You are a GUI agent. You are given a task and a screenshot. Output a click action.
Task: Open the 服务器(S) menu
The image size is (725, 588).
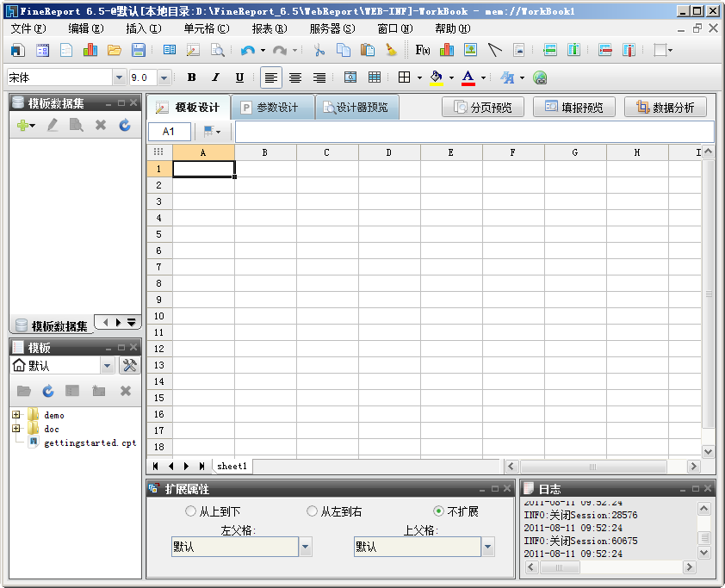[332, 28]
